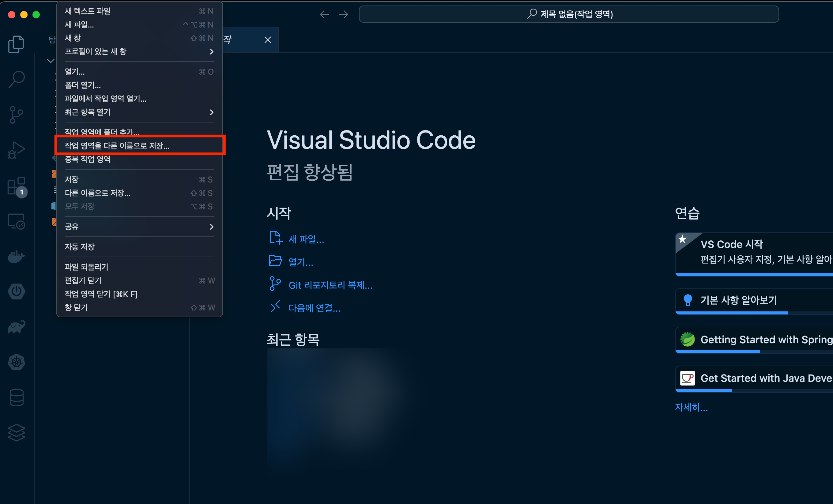This screenshot has height=504, width=833.
Task: Open the Source Control icon
Action: tap(16, 115)
